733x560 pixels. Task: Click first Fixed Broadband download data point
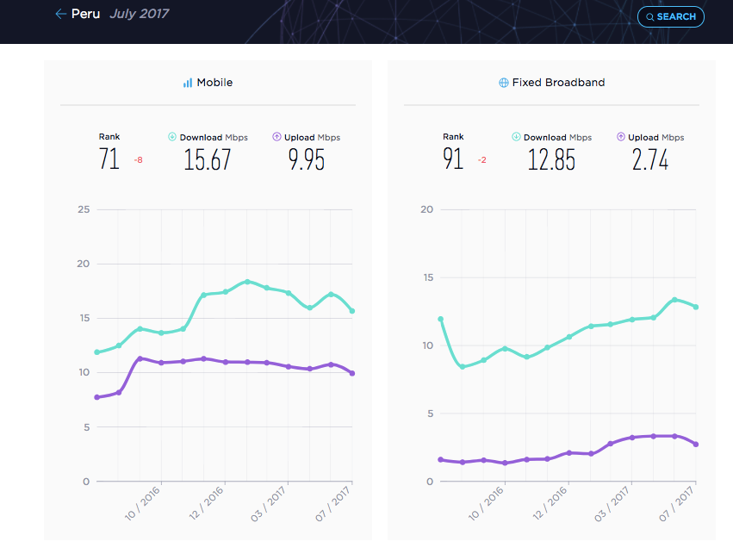[x=440, y=320]
